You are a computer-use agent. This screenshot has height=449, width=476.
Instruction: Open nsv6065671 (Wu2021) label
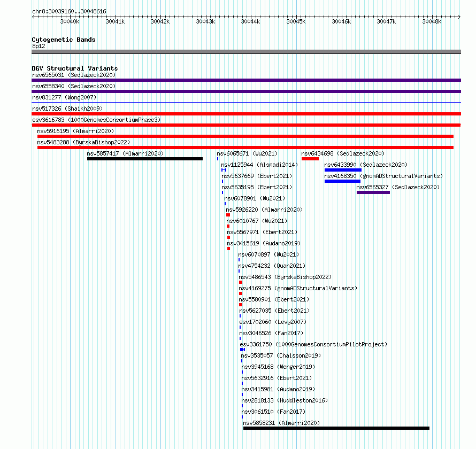click(247, 153)
